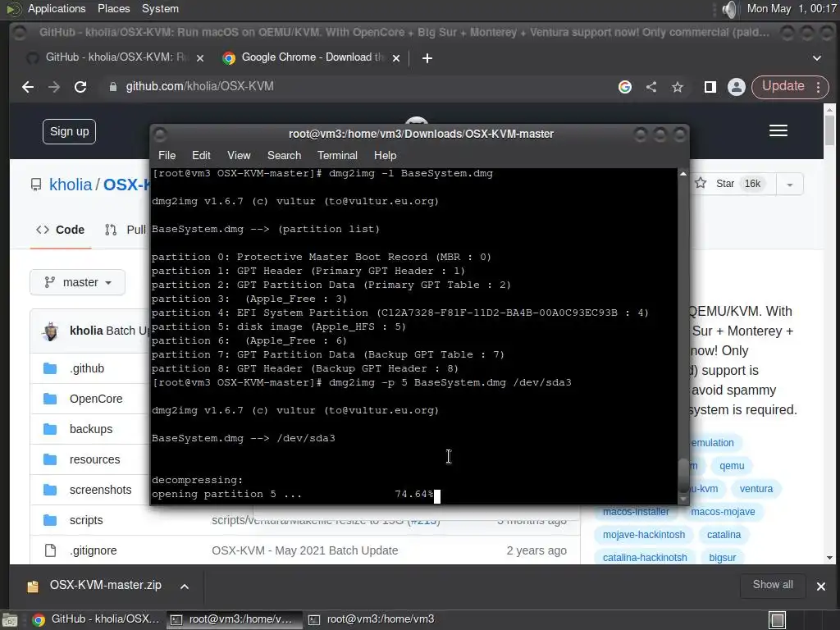Switch to the GitHub kholia/OSX-KVM tab
Screen dimensions: 840x630
tap(115, 57)
